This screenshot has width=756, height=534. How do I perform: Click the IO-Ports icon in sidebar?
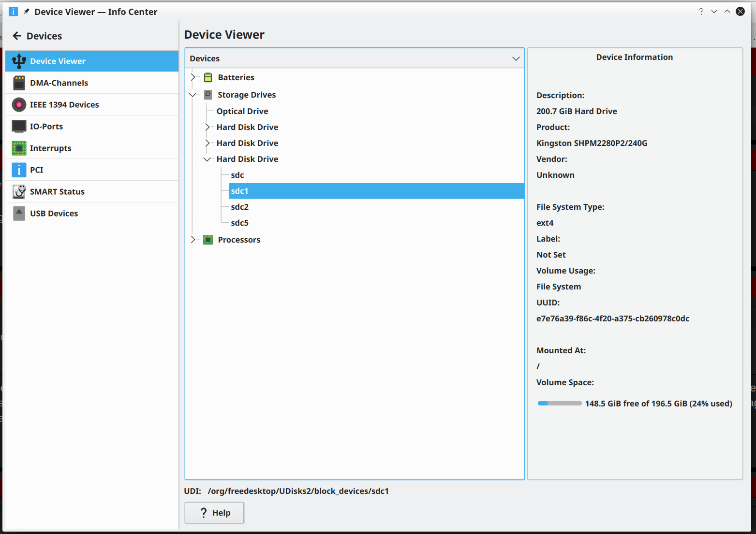(x=19, y=127)
